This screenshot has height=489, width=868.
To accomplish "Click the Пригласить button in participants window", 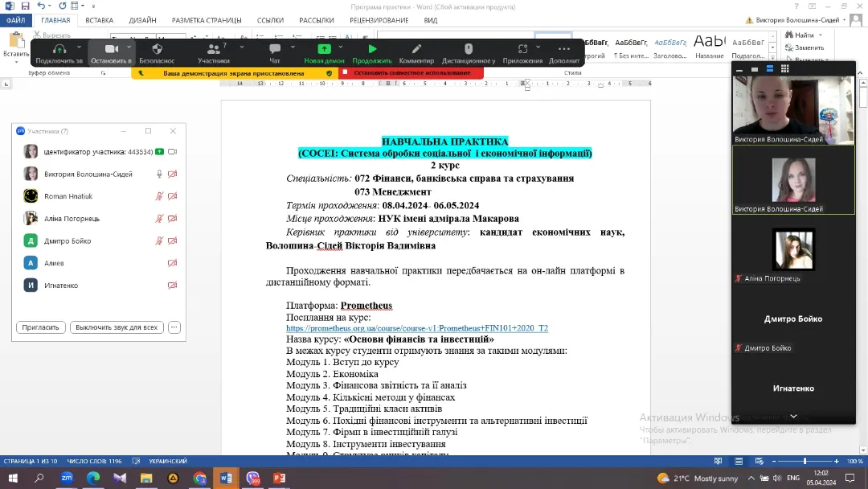I will (41, 327).
